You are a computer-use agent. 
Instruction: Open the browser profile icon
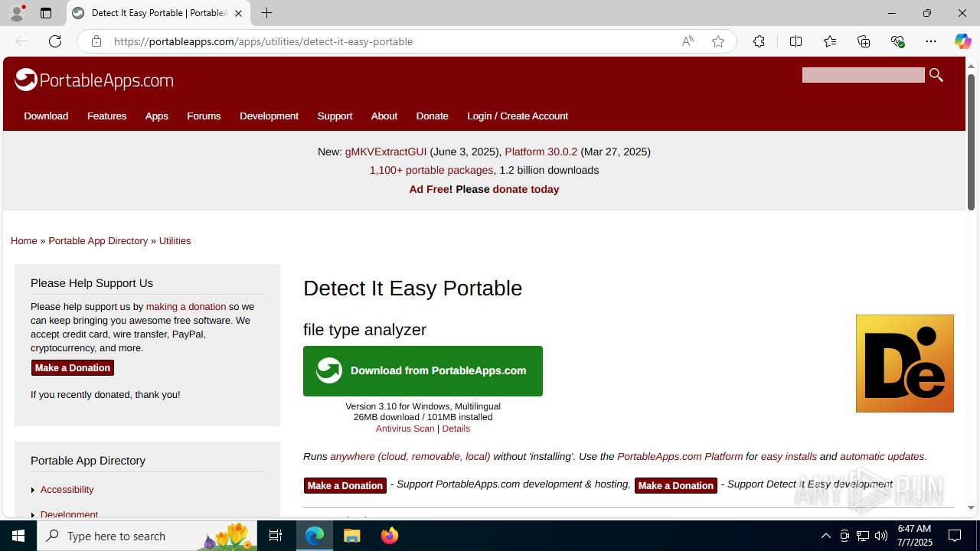click(x=17, y=13)
